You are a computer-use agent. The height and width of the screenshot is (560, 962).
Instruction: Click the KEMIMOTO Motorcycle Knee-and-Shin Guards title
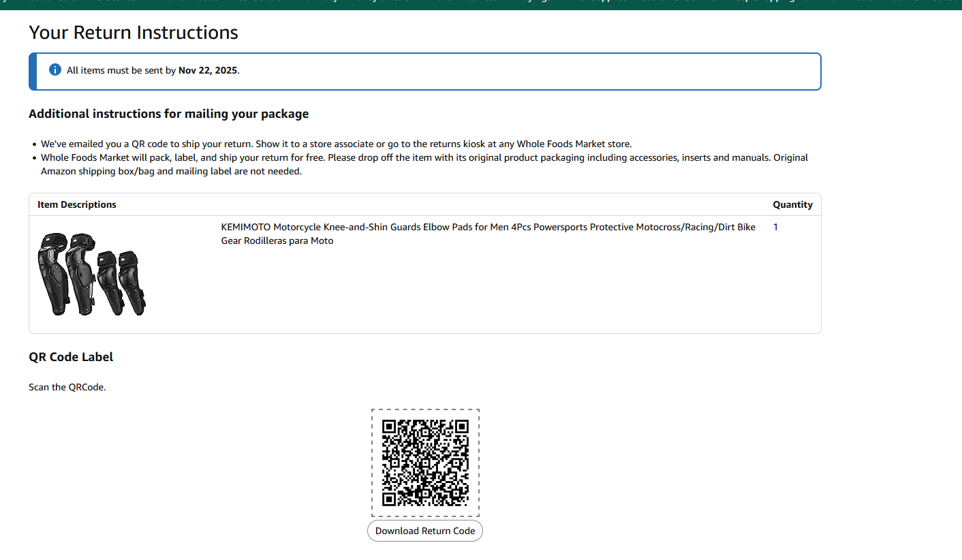(x=488, y=228)
